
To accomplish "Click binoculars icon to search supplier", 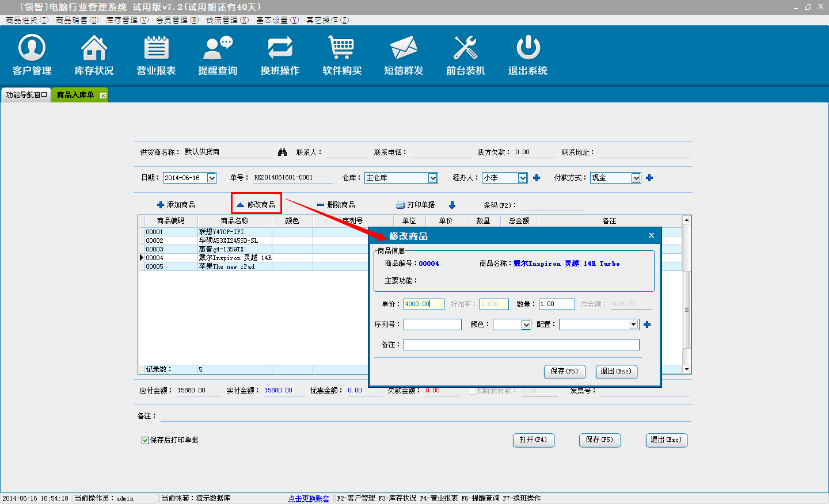I will click(282, 152).
